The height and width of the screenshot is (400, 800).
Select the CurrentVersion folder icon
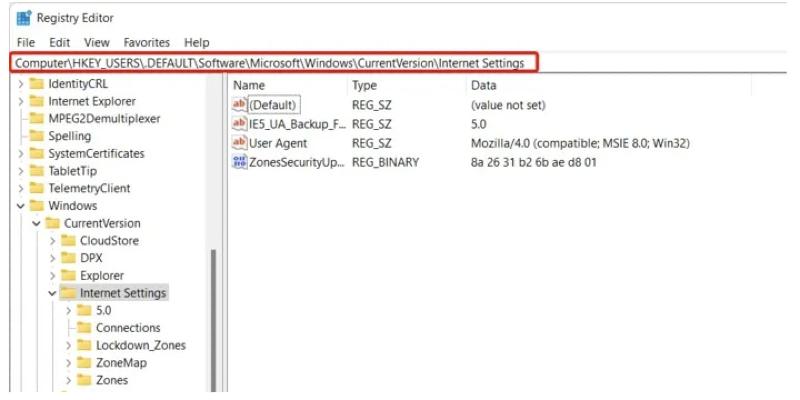[x=52, y=223]
